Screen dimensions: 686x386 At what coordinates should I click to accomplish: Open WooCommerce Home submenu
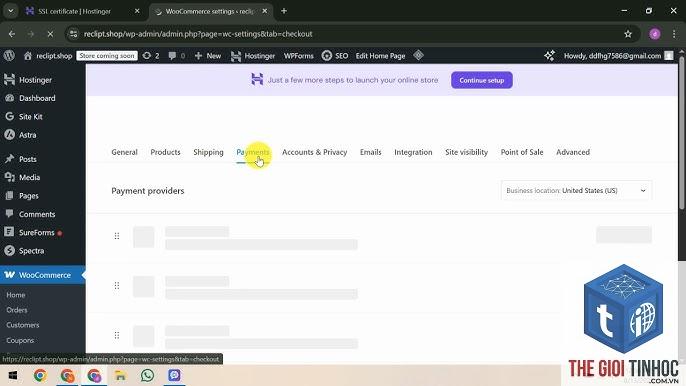tap(16, 295)
